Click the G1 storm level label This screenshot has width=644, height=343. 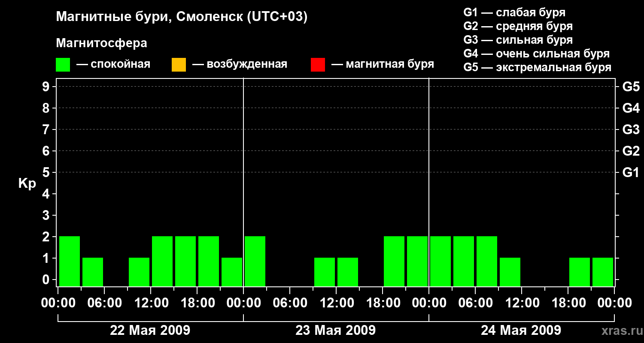[x=631, y=172]
